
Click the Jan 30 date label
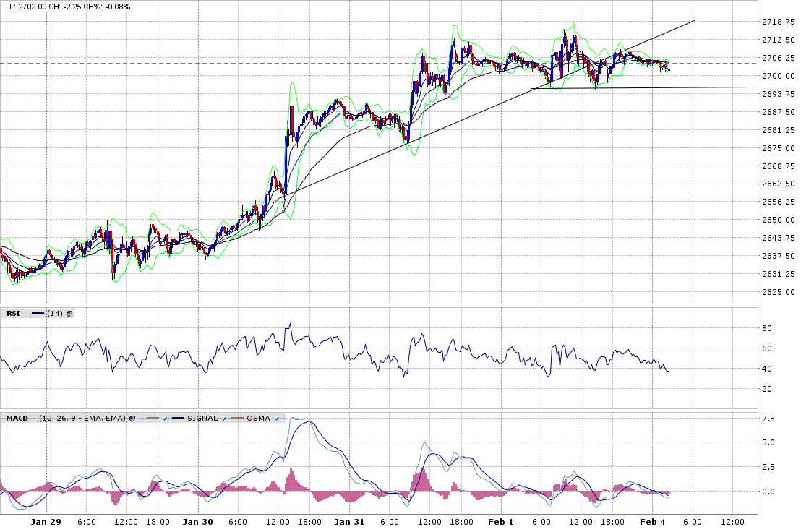[x=197, y=522]
